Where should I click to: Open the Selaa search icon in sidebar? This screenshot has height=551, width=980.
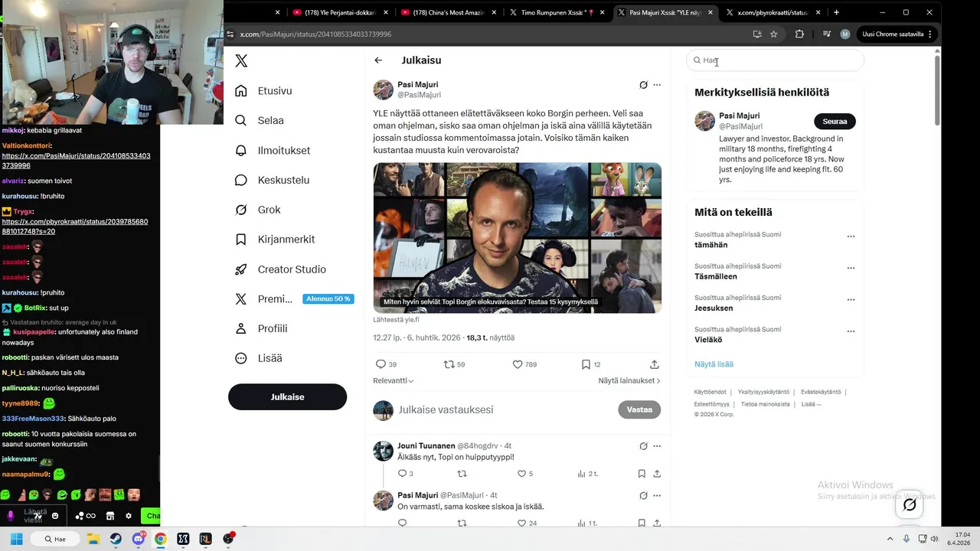point(241,120)
